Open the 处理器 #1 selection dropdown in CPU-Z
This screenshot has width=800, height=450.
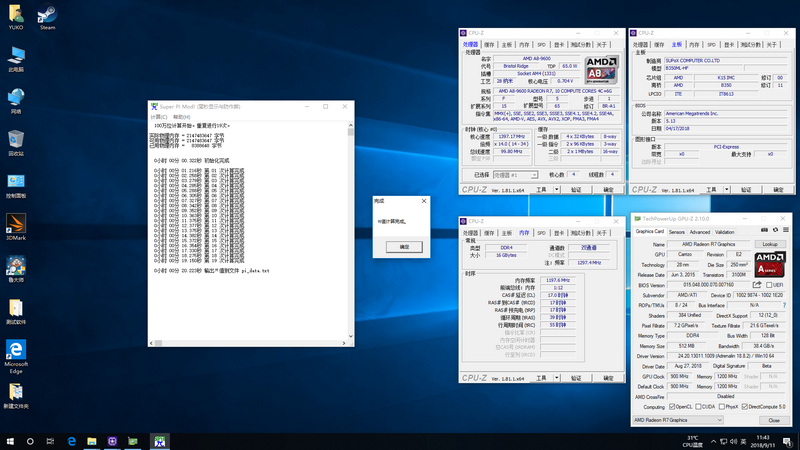(x=515, y=175)
